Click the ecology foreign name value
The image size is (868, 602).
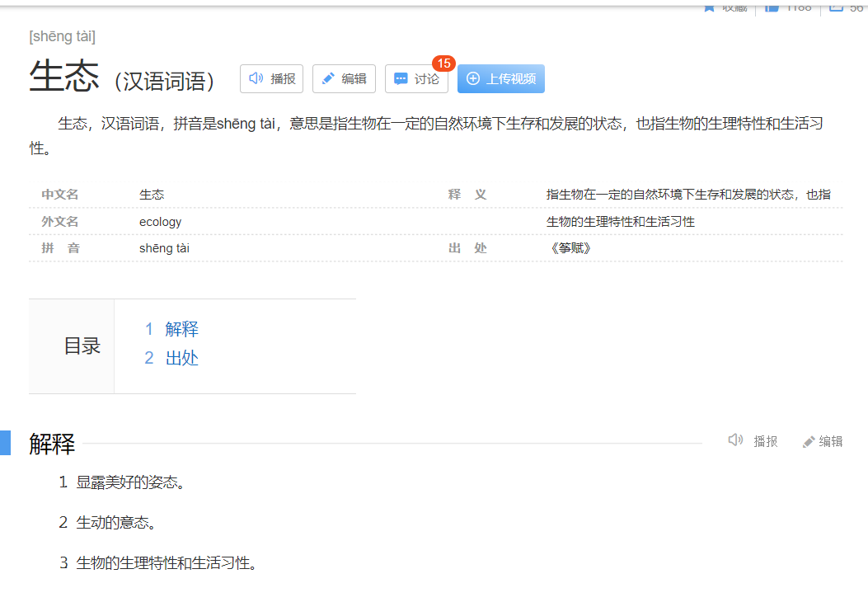(x=161, y=222)
